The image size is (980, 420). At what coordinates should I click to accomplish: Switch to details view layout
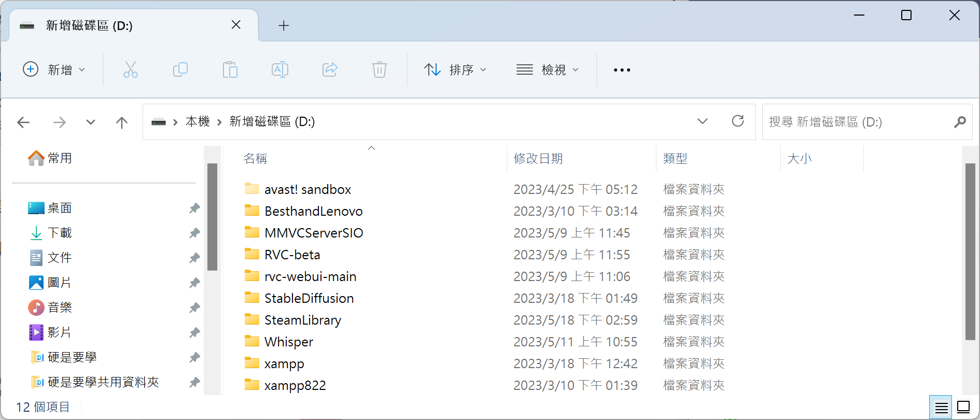coord(941,408)
